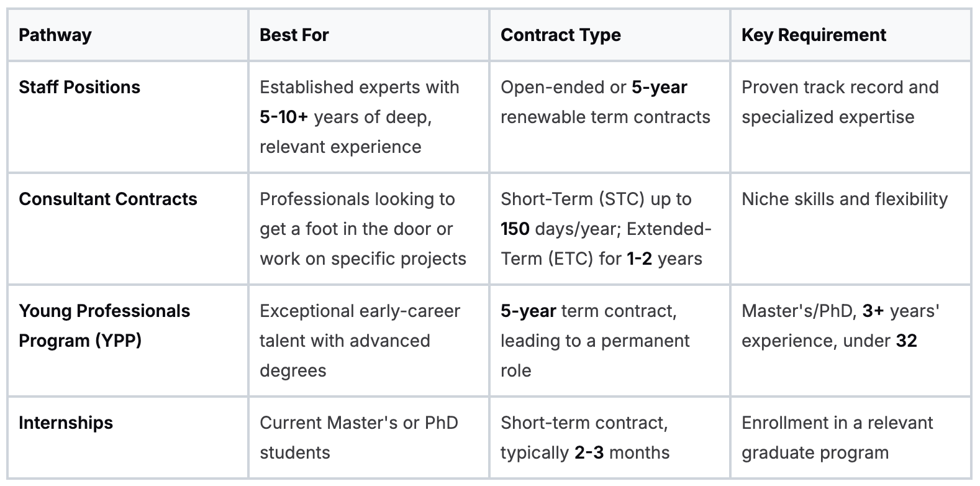Click the typically 2-3 months contract cell
The width and height of the screenshot is (980, 486).
(x=610, y=438)
